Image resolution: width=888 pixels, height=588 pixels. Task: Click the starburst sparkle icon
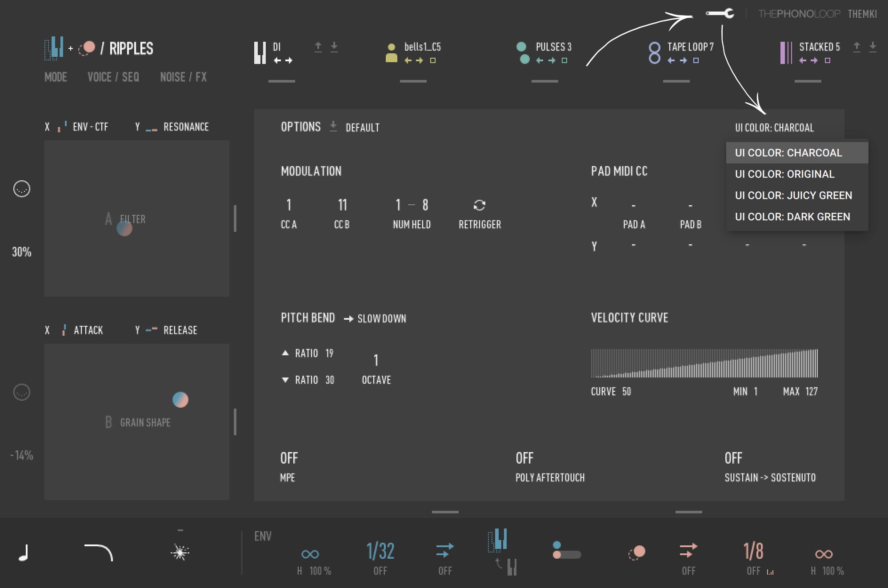click(180, 552)
